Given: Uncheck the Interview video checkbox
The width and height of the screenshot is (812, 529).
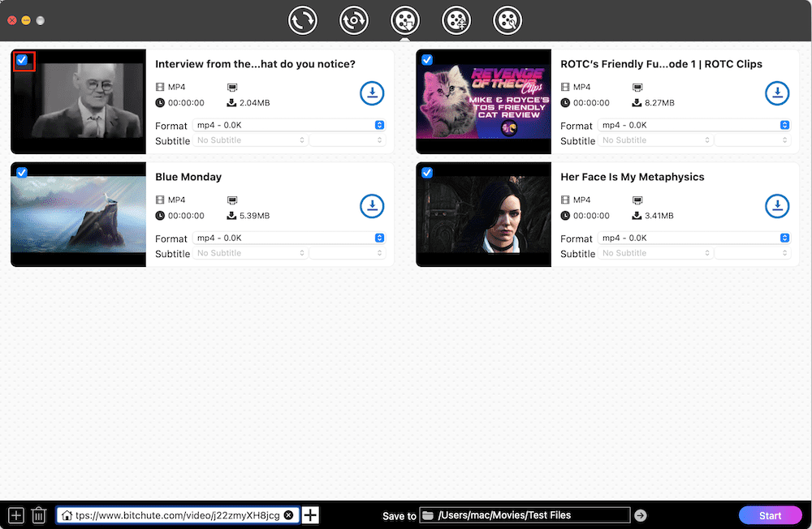Looking at the screenshot, I should (22, 60).
